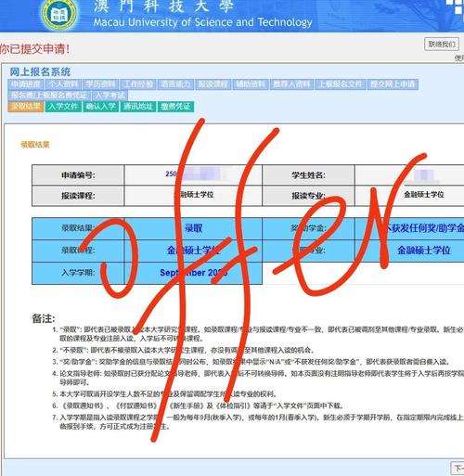Switch to the 推荐人资料 tab
Image resolution: width=464 pixels, height=476 pixels.
point(291,84)
